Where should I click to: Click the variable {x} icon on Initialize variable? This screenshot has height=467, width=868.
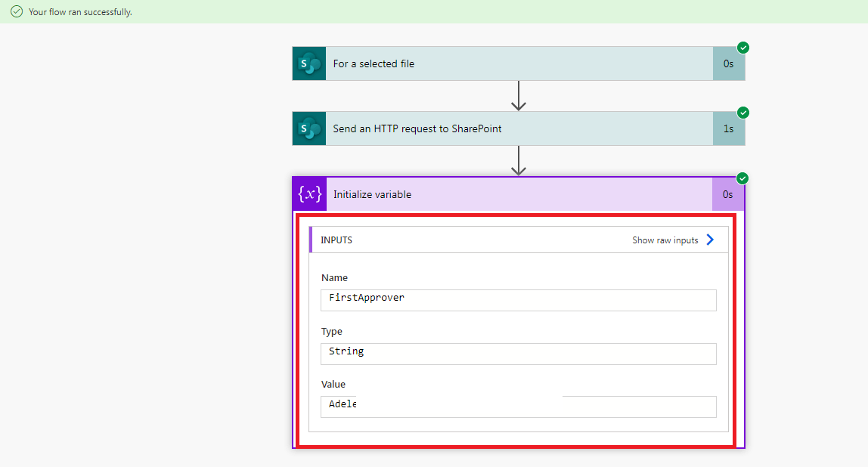pos(308,194)
